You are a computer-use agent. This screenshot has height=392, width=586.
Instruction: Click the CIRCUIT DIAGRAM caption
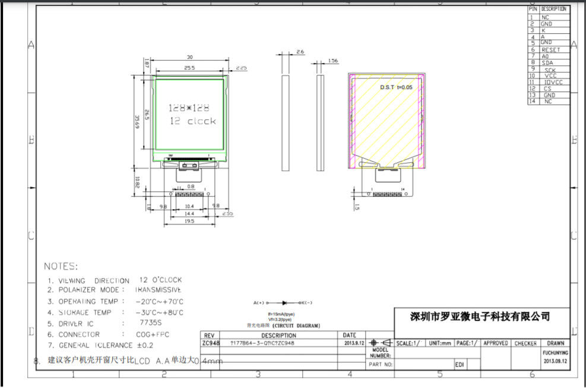pyautogui.click(x=284, y=325)
